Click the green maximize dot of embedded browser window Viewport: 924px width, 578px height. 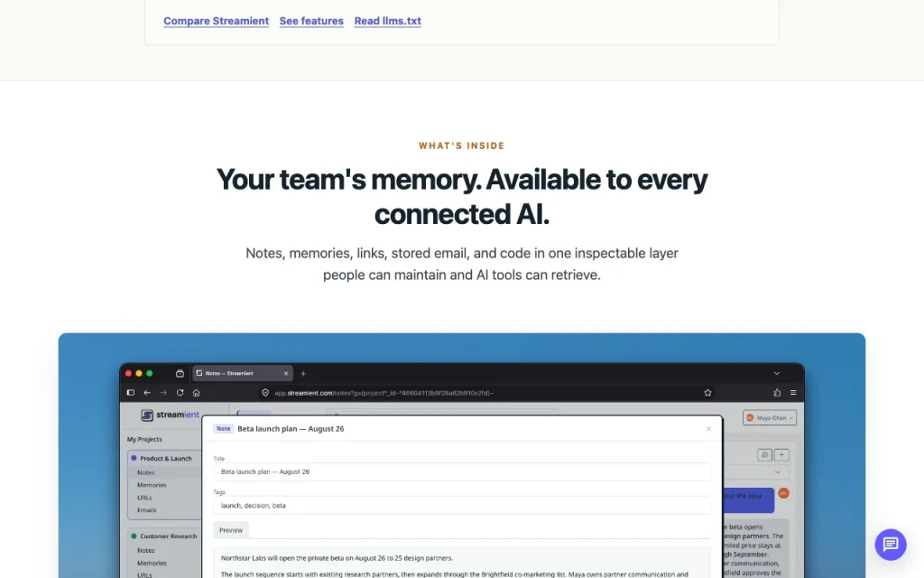pos(150,373)
